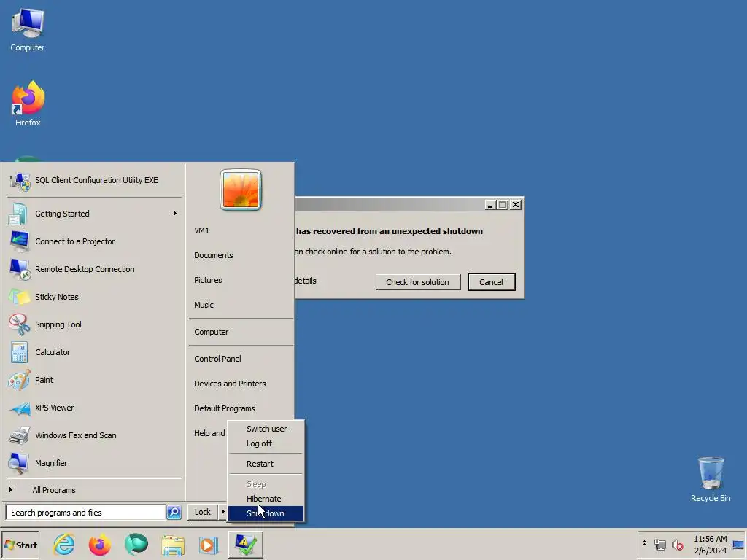The height and width of the screenshot is (560, 747).
Task: Open Pictures from Start menu
Action: coord(208,280)
